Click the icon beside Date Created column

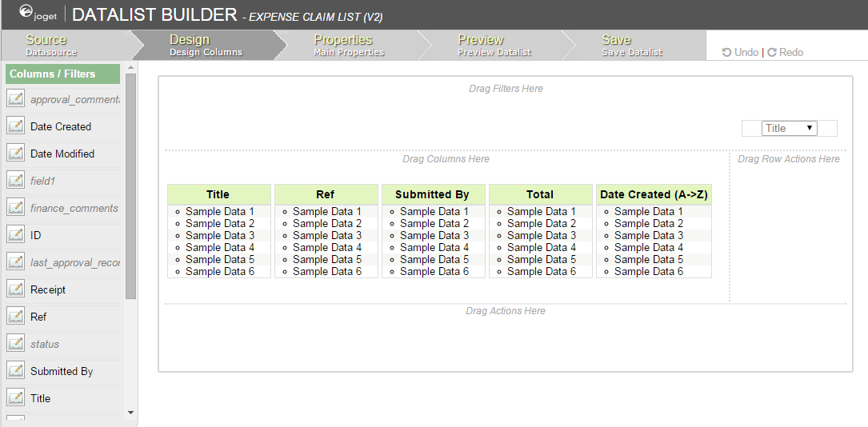tap(15, 126)
